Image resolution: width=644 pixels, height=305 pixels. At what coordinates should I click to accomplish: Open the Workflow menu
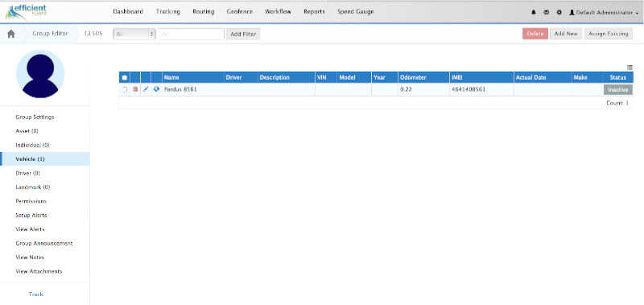[x=278, y=11]
